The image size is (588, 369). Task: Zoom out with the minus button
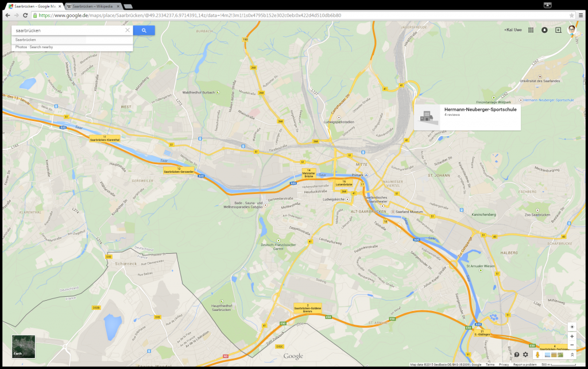tap(572, 345)
